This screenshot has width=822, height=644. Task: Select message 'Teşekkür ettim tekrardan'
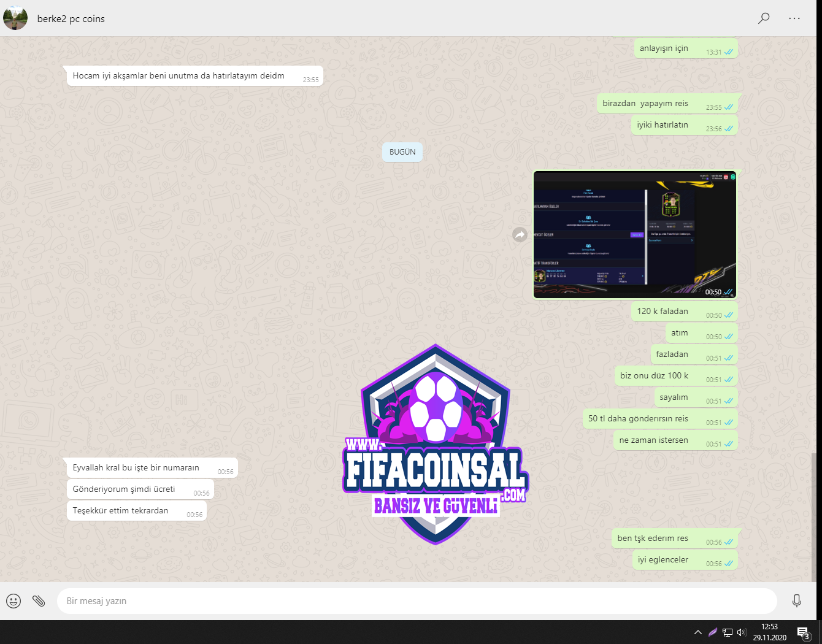point(137,511)
